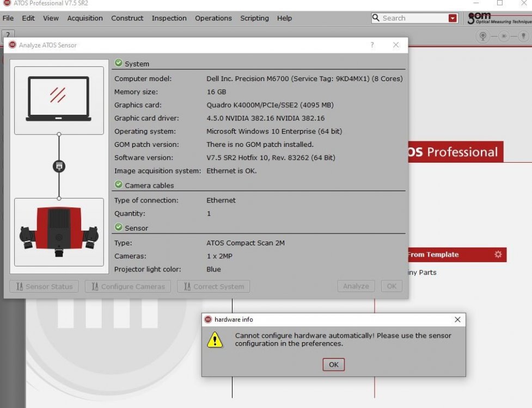The image size is (532, 408).
Task: Open the Acquisition menu
Action: click(85, 18)
